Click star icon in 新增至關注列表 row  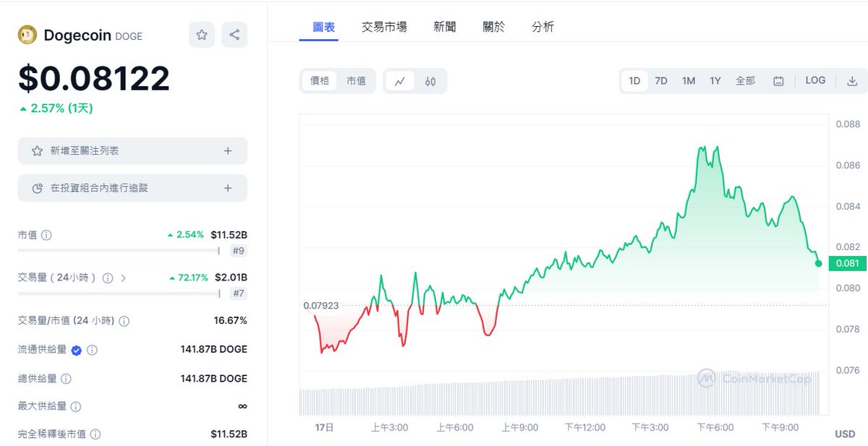(x=37, y=151)
